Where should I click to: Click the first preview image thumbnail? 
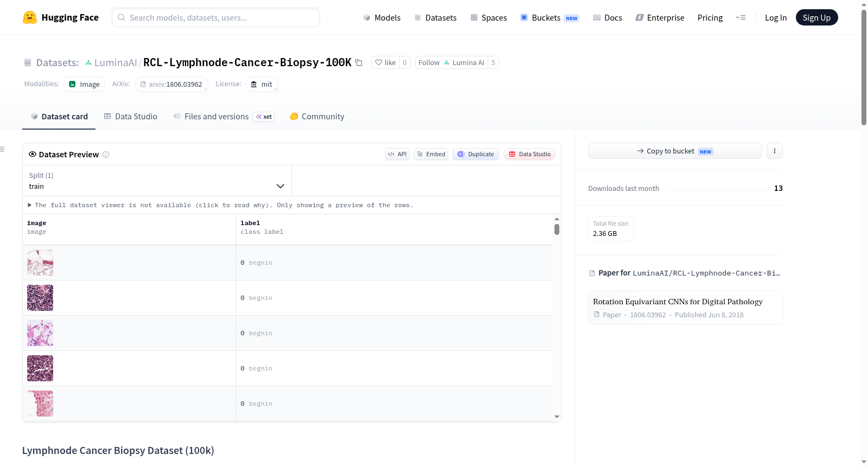[x=40, y=263]
